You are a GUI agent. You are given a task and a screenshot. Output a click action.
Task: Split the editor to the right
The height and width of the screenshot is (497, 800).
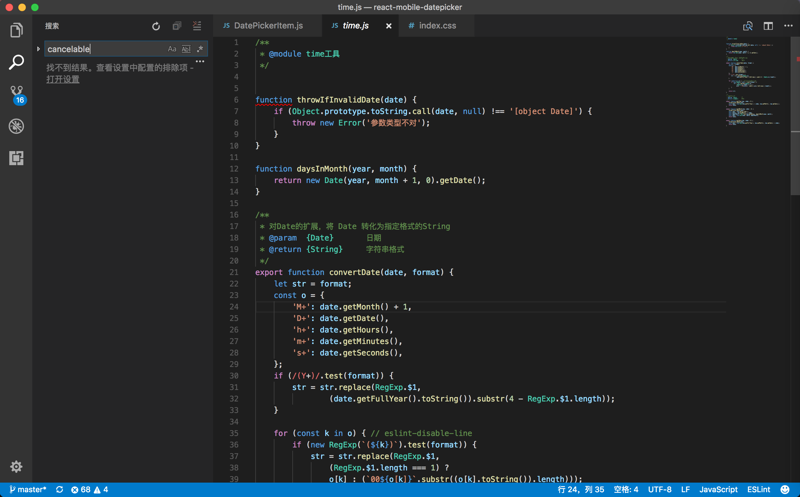[768, 26]
